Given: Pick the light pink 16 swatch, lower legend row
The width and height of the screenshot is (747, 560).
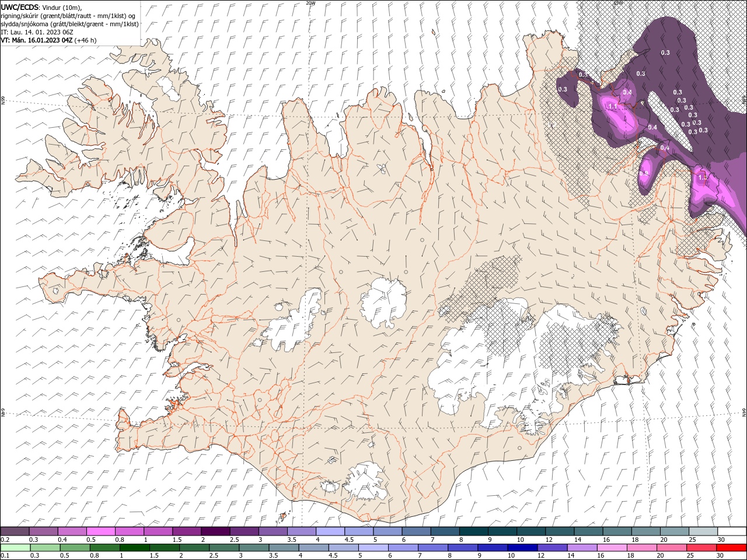Looking at the screenshot, I should (612, 547).
